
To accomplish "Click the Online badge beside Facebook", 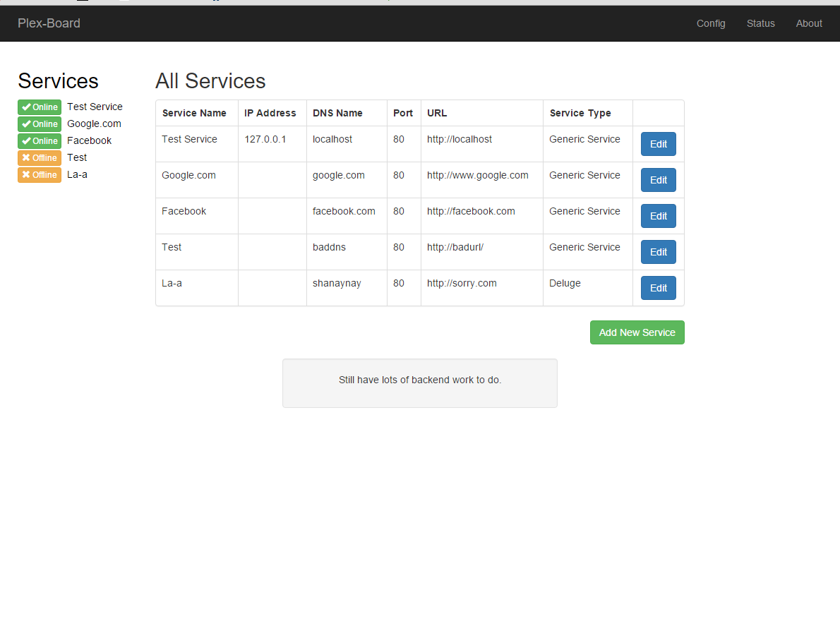I will pyautogui.click(x=40, y=141).
